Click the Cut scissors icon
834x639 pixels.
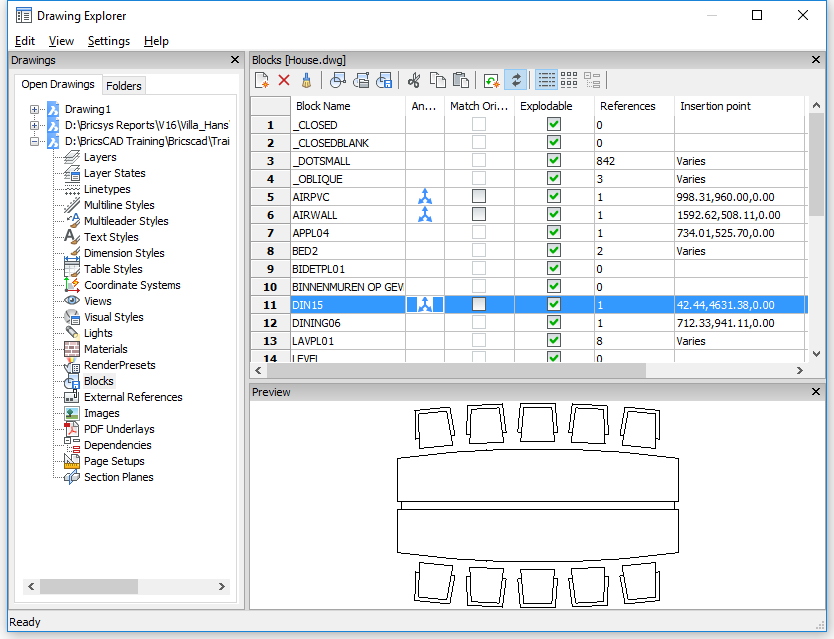[414, 80]
